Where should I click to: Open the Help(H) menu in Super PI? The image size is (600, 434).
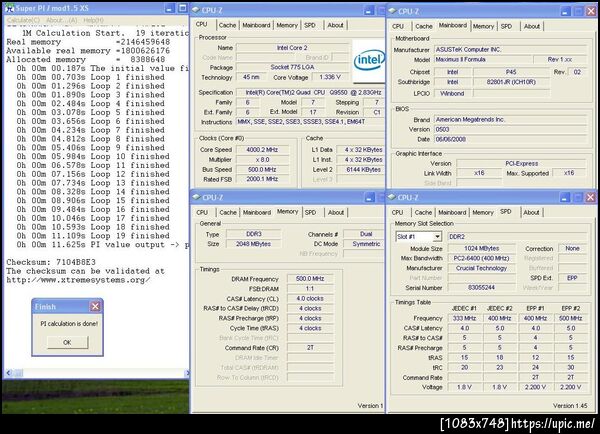coord(93,20)
